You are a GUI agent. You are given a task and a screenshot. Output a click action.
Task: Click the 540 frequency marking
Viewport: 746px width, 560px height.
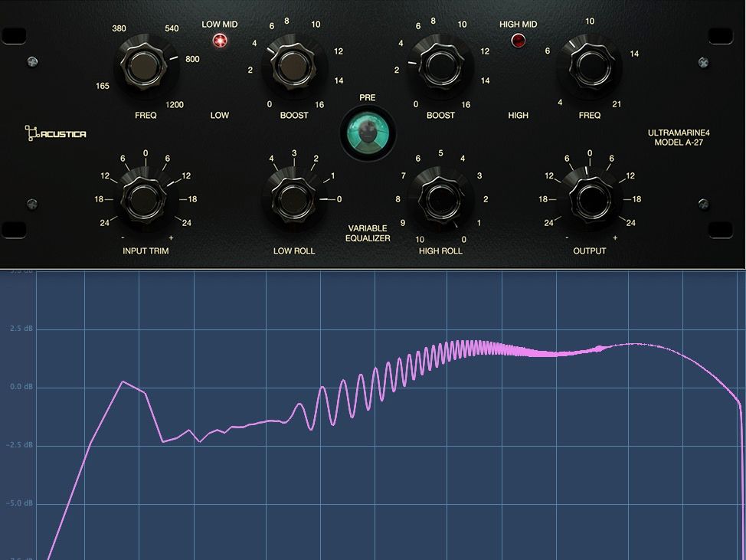click(x=172, y=28)
